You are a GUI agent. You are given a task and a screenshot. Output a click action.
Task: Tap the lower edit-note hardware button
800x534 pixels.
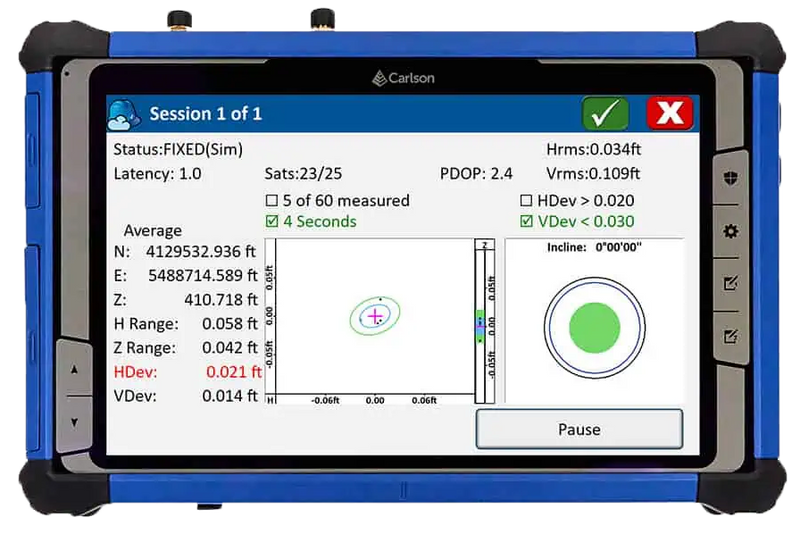click(731, 336)
